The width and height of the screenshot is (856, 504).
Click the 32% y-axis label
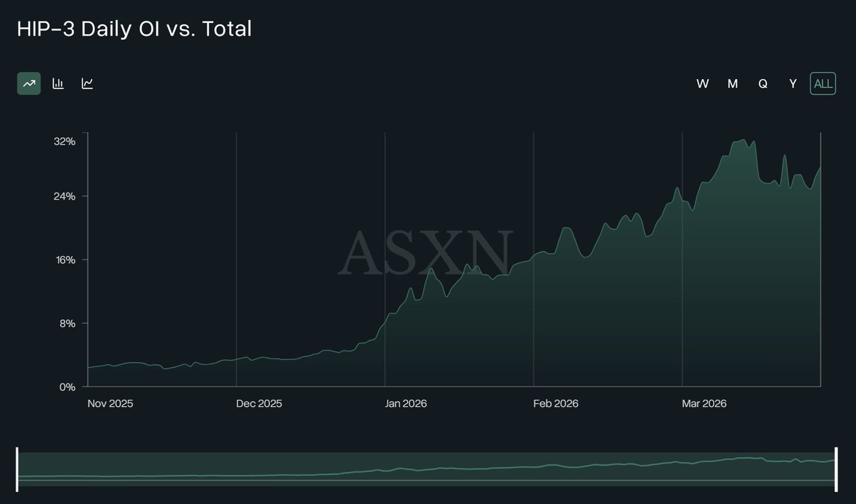tap(64, 141)
